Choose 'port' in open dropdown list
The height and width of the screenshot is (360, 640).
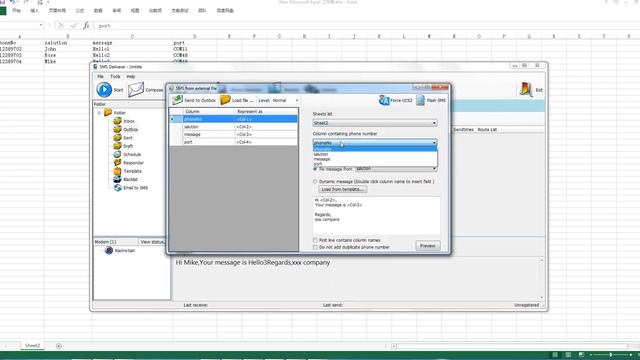coord(375,164)
